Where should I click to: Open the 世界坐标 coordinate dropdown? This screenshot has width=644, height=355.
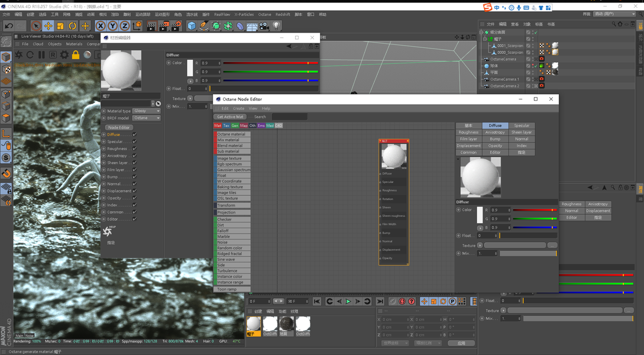click(395, 343)
